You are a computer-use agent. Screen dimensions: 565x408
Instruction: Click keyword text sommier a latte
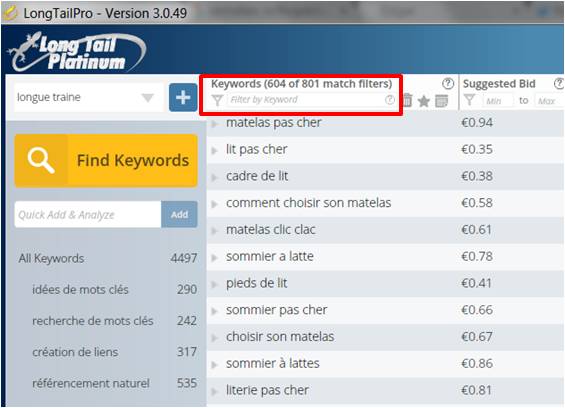[x=270, y=256]
